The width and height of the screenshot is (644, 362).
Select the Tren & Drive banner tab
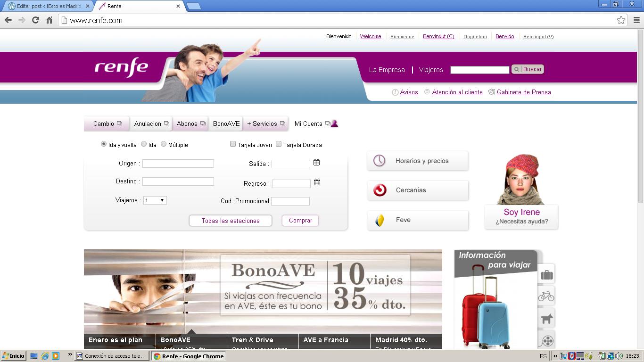pyautogui.click(x=263, y=341)
